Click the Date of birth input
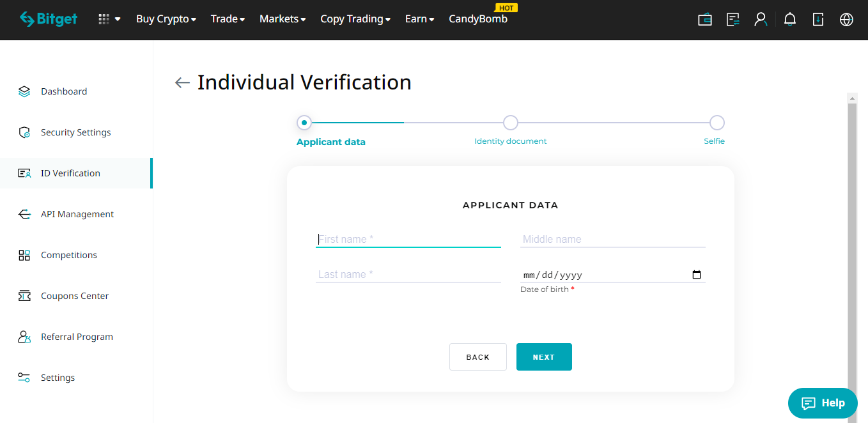This screenshot has height=423, width=868. pos(613,275)
